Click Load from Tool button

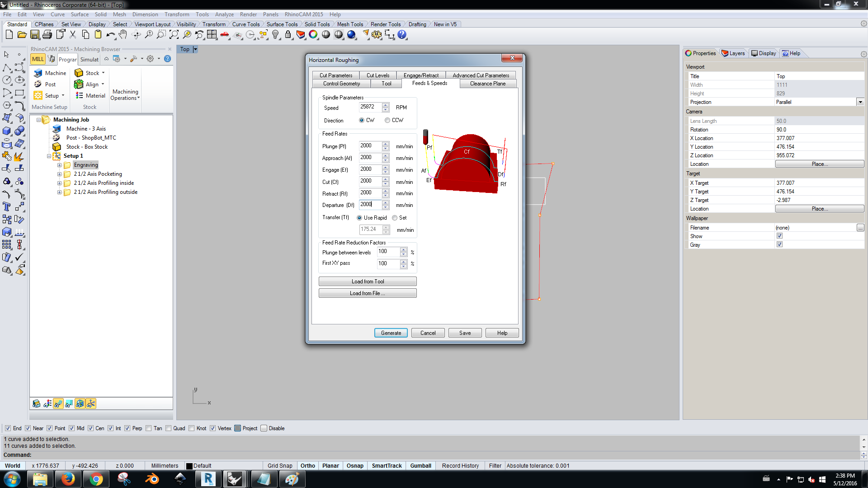tap(368, 282)
